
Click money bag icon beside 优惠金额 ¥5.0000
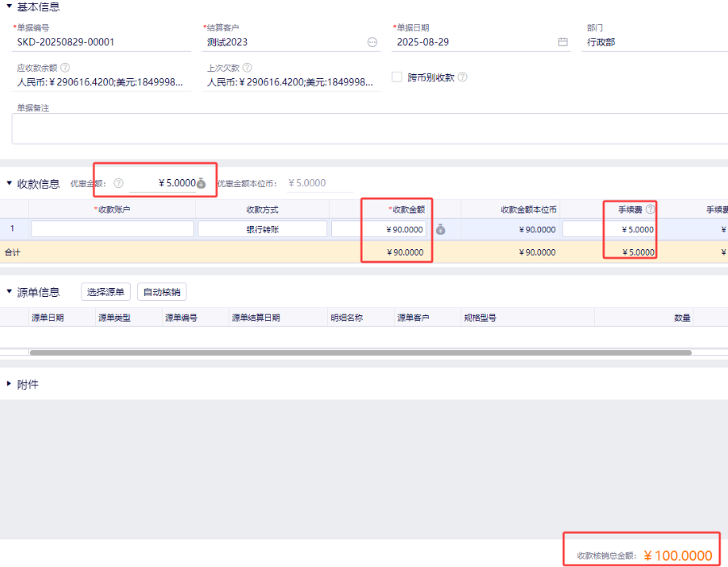201,183
